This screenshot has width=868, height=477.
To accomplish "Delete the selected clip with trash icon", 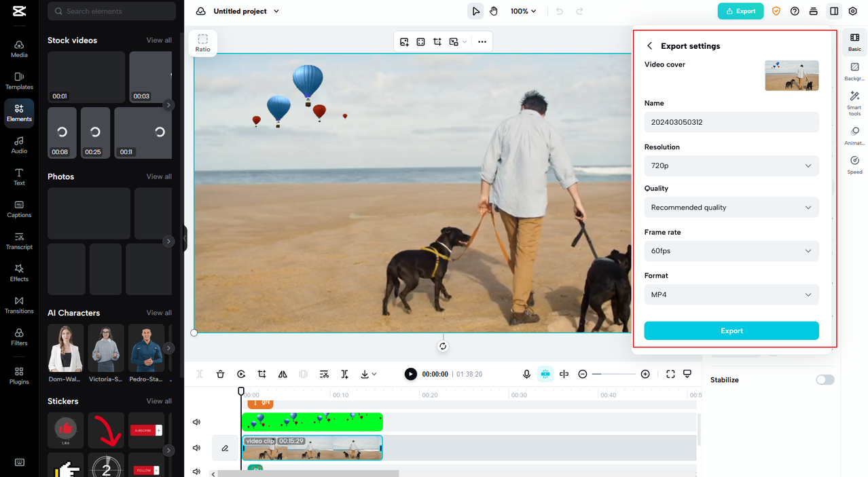I will click(x=220, y=374).
